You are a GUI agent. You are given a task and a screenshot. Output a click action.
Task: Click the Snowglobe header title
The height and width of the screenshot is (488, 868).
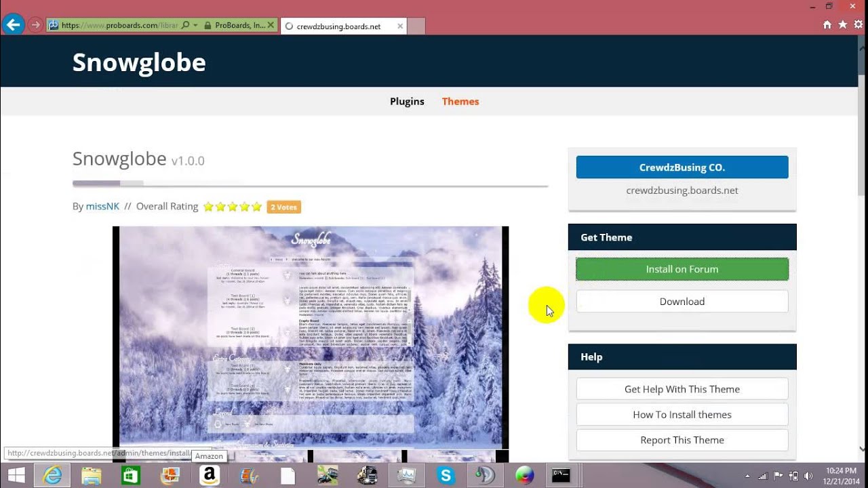[x=139, y=62]
